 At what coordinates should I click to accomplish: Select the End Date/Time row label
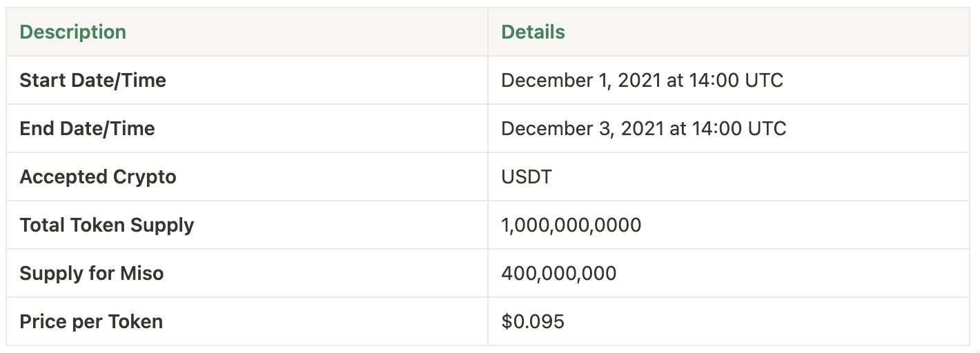coord(87,128)
